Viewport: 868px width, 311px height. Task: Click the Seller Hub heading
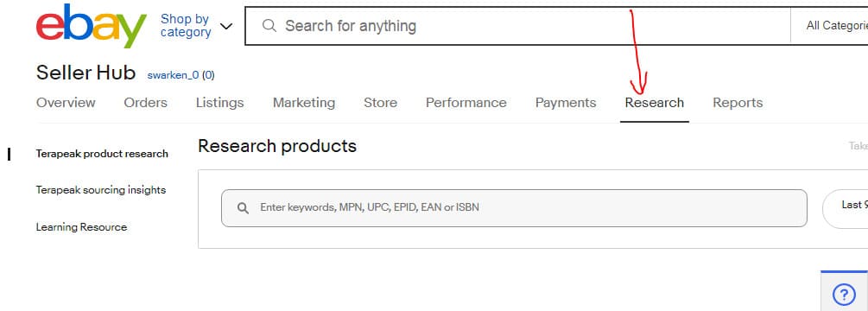point(86,73)
